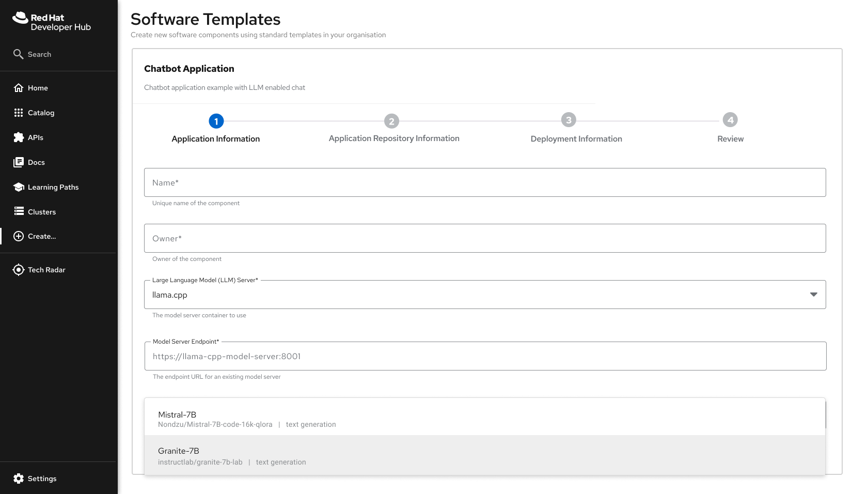Image resolution: width=868 pixels, height=494 pixels.
Task: Click the Model Server Endpoint field
Action: pos(484,356)
